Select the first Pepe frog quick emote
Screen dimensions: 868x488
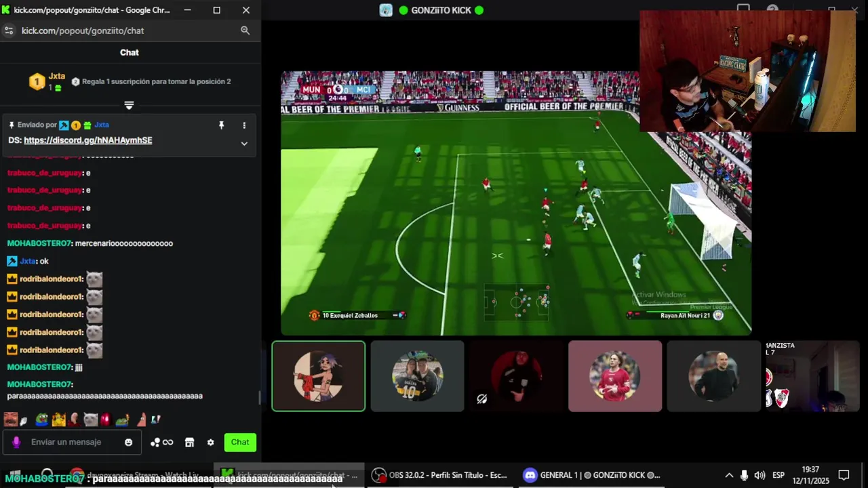click(43, 420)
